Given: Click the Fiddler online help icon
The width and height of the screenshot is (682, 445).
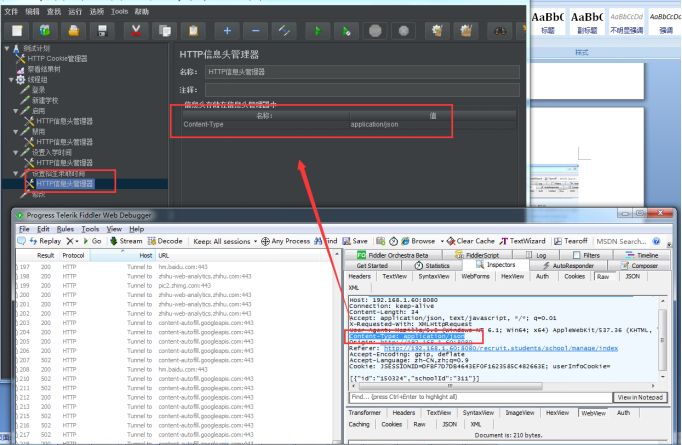Looking at the screenshot, I should coord(656,241).
